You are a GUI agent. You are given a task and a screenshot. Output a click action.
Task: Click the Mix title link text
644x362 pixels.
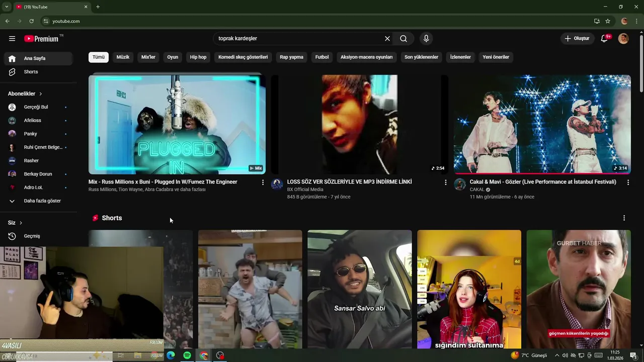point(163,182)
